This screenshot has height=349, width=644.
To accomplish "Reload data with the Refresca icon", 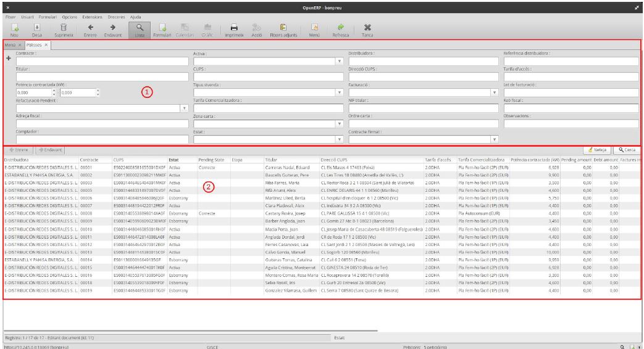I will pyautogui.click(x=340, y=28).
